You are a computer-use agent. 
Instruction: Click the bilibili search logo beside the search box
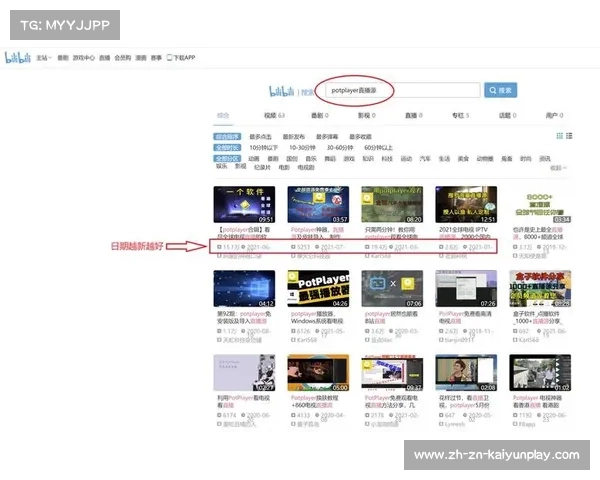tap(282, 91)
